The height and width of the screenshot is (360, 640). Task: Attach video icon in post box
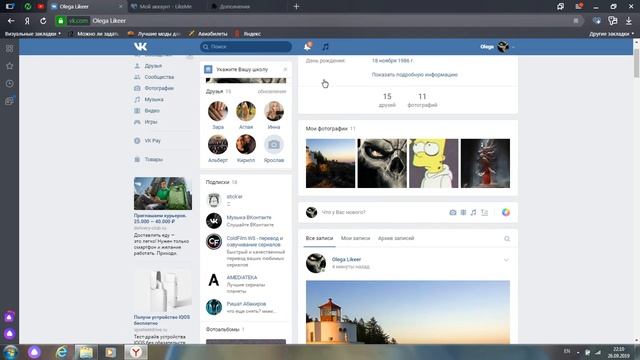463,212
